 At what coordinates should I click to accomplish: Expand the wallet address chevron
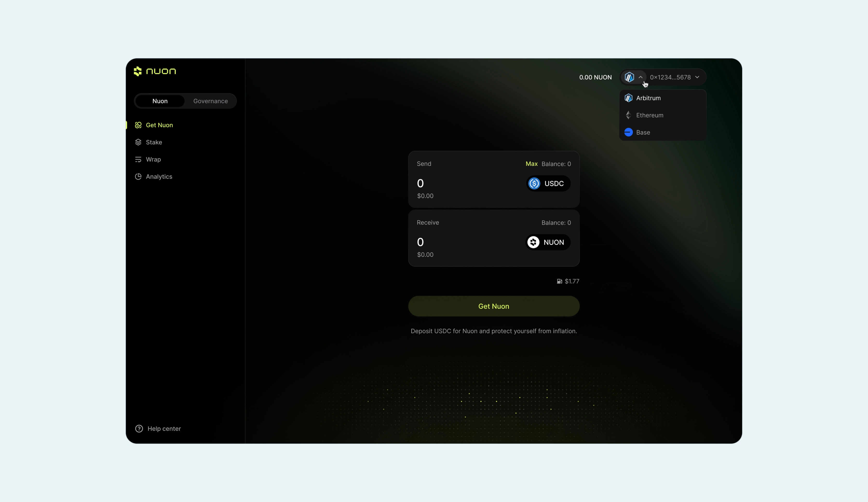coord(697,77)
